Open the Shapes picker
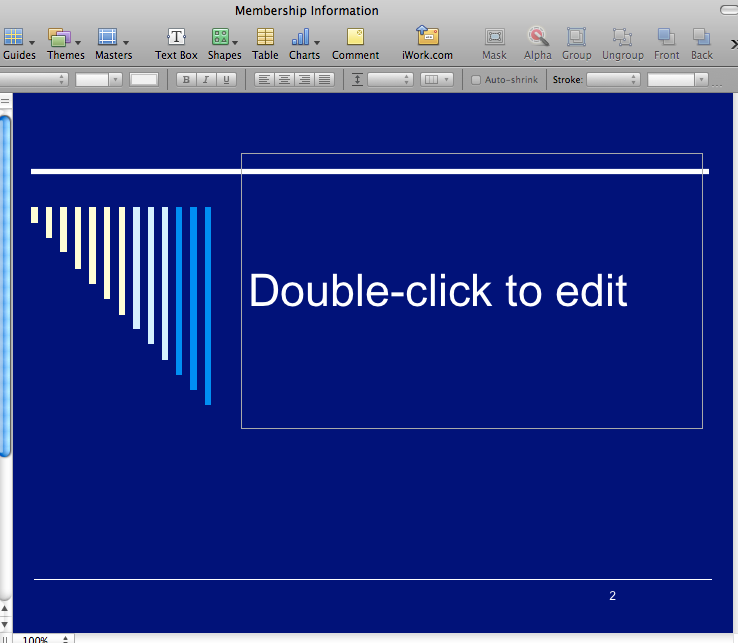The height and width of the screenshot is (643, 738). [223, 43]
